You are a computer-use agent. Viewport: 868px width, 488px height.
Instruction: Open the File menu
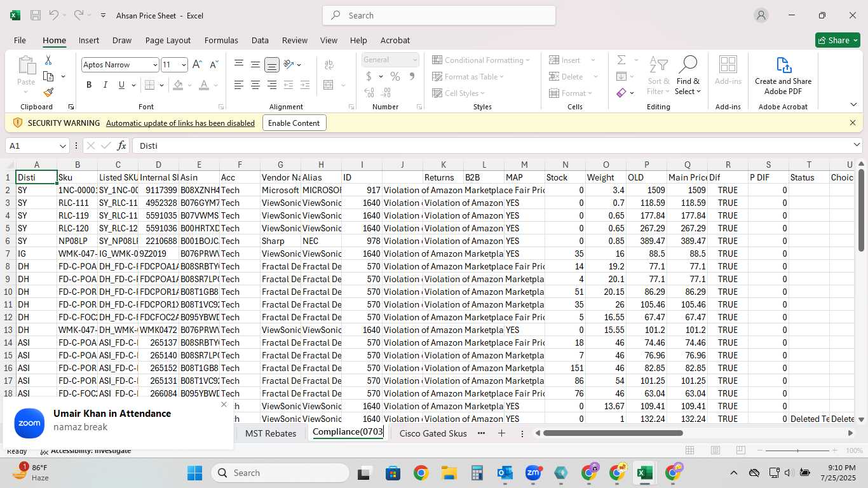(x=20, y=40)
